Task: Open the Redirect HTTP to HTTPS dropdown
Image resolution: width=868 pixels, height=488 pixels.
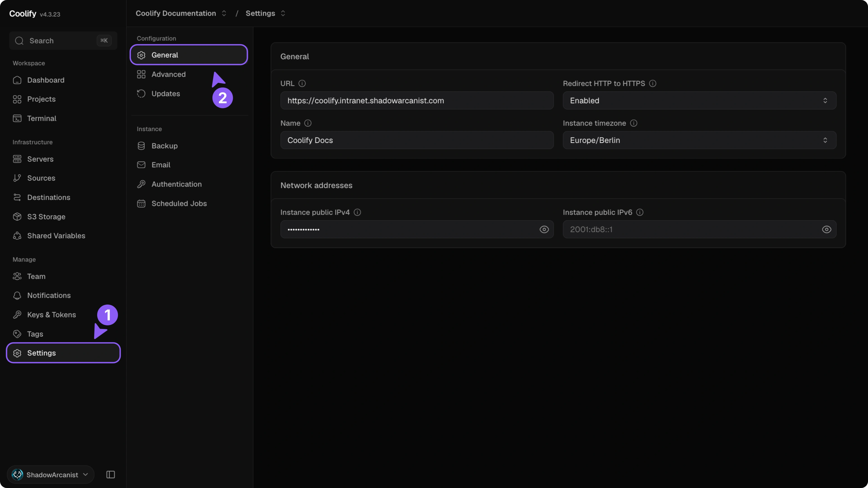Action: point(700,100)
